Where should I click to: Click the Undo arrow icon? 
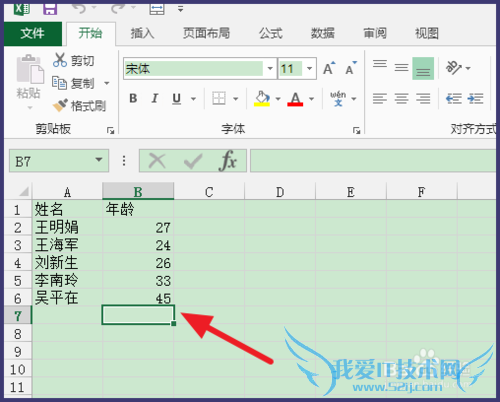pyautogui.click(x=79, y=8)
